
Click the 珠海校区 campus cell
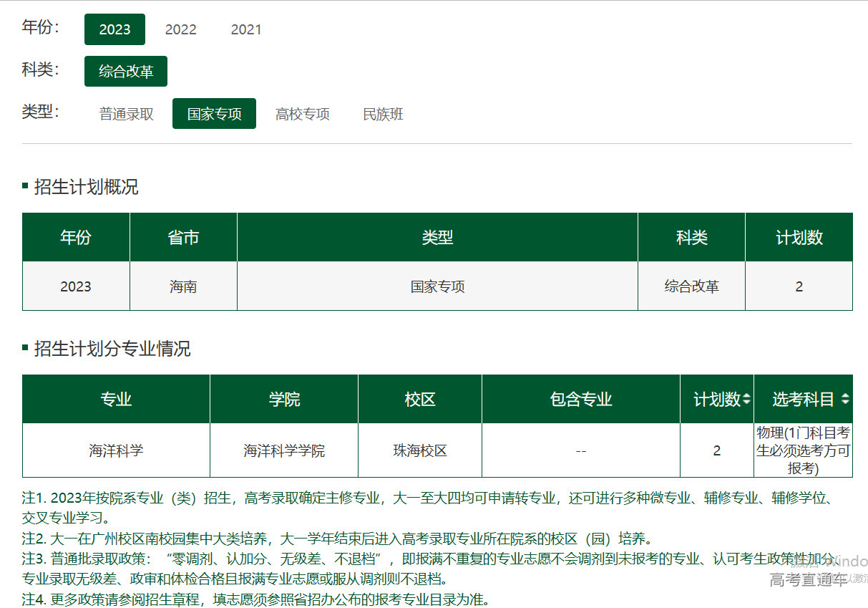pyautogui.click(x=420, y=451)
